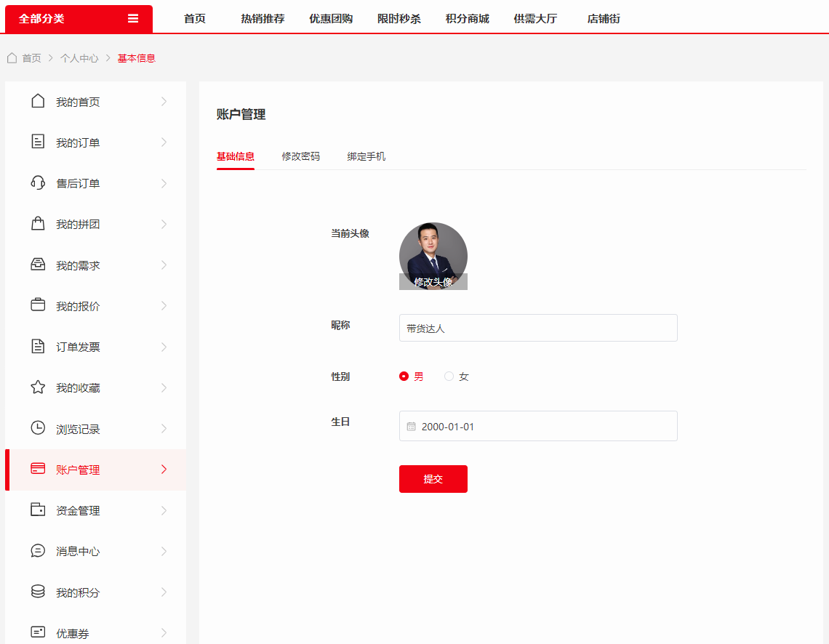Click the star icon for 我的收藏

[38, 387]
